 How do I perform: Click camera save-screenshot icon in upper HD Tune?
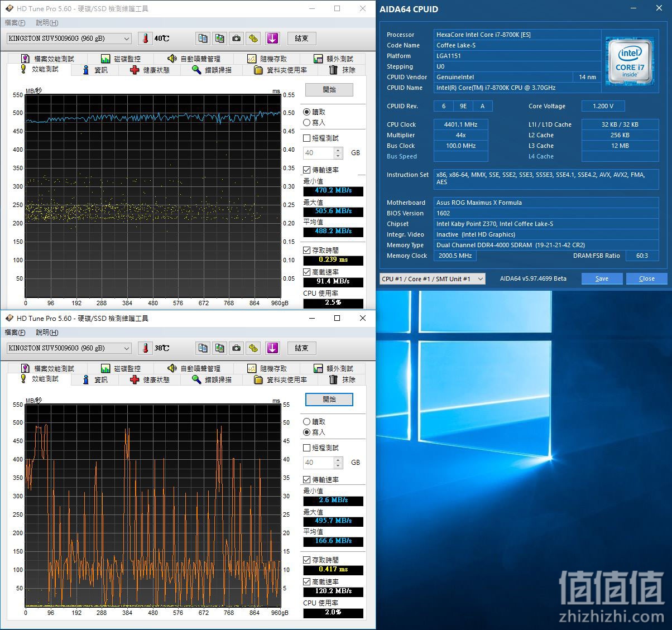(237, 39)
